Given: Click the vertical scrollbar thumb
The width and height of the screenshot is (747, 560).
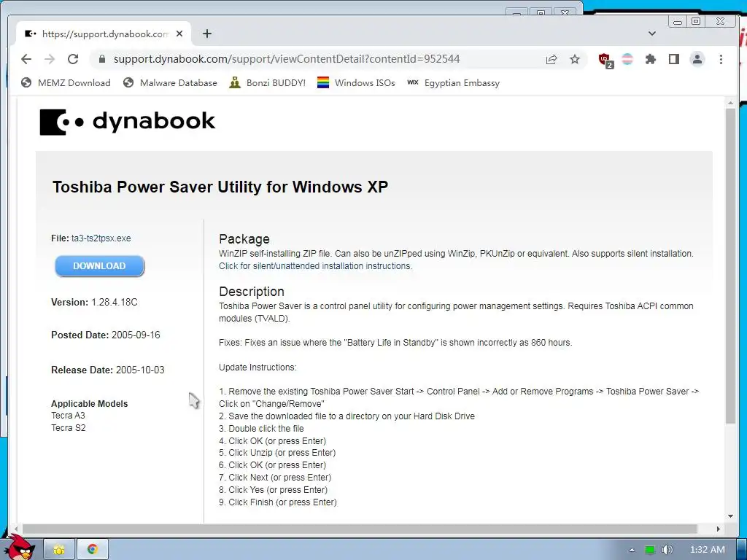Looking at the screenshot, I should point(731,265).
